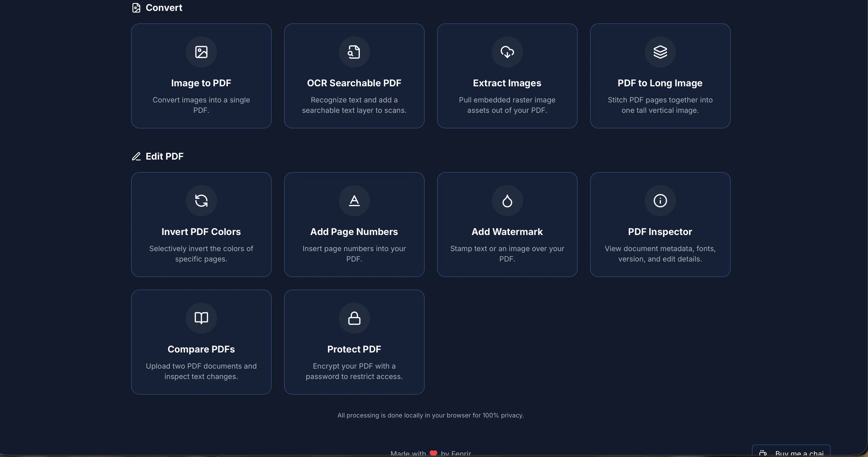Click "Convert images into a single PDF." text
The image size is (868, 457).
[x=201, y=105]
